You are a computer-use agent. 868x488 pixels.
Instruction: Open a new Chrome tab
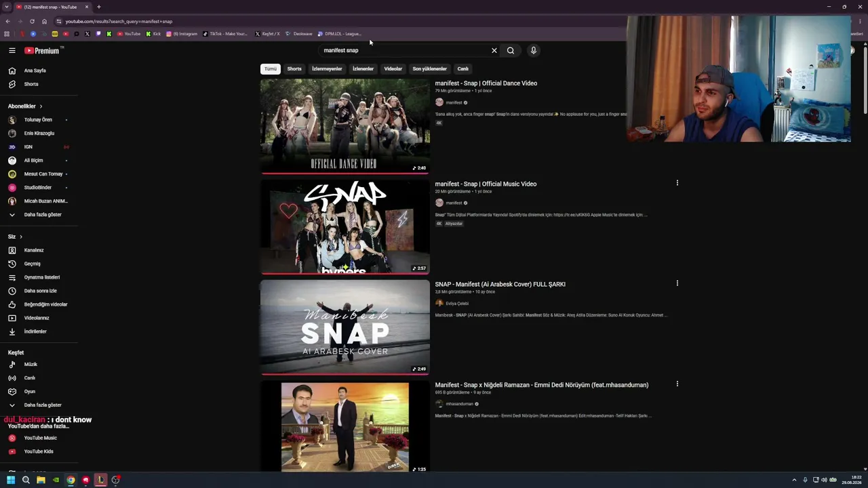98,7
